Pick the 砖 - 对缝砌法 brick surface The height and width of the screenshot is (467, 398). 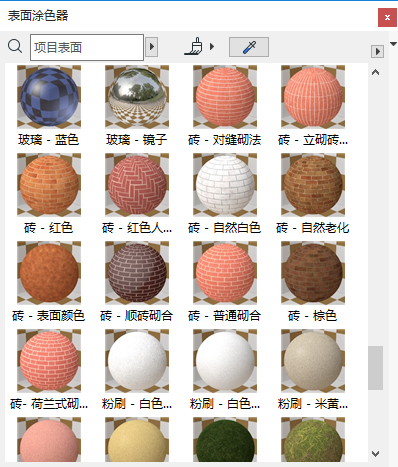tap(225, 97)
